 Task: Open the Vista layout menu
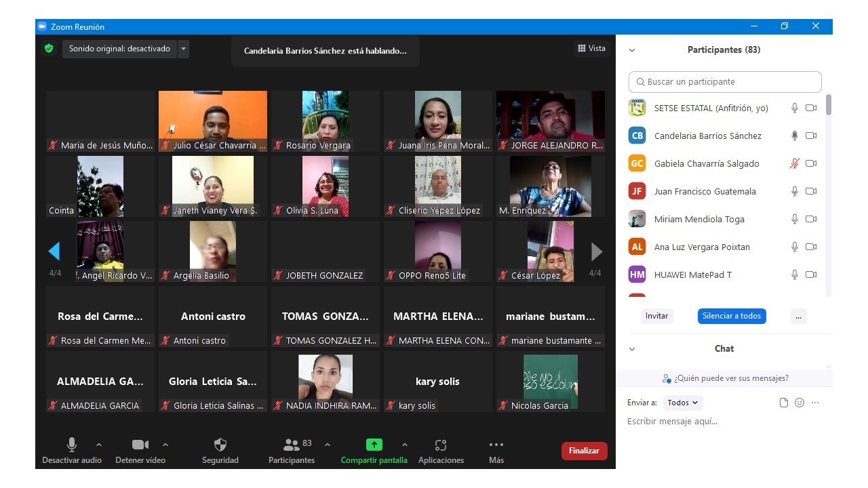click(591, 48)
